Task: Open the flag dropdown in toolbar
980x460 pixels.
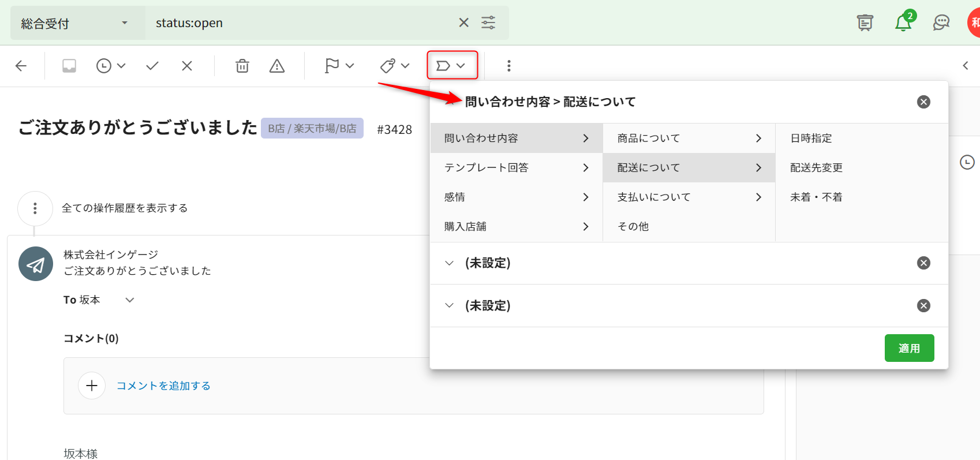Action: click(x=339, y=66)
